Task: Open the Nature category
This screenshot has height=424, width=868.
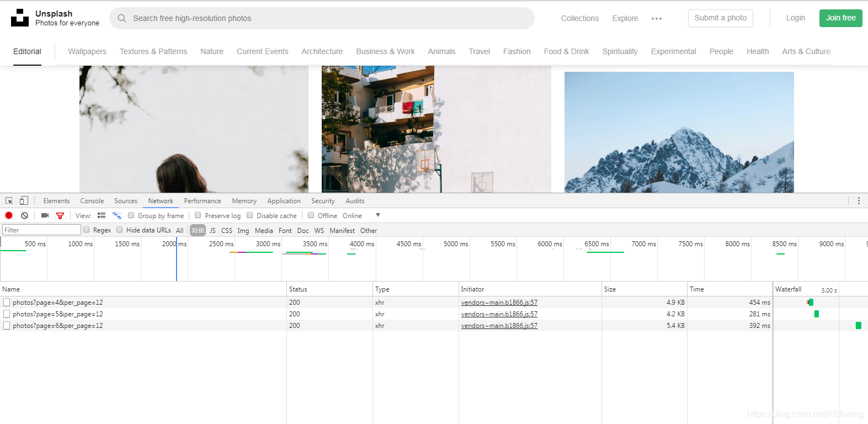Action: pos(212,51)
